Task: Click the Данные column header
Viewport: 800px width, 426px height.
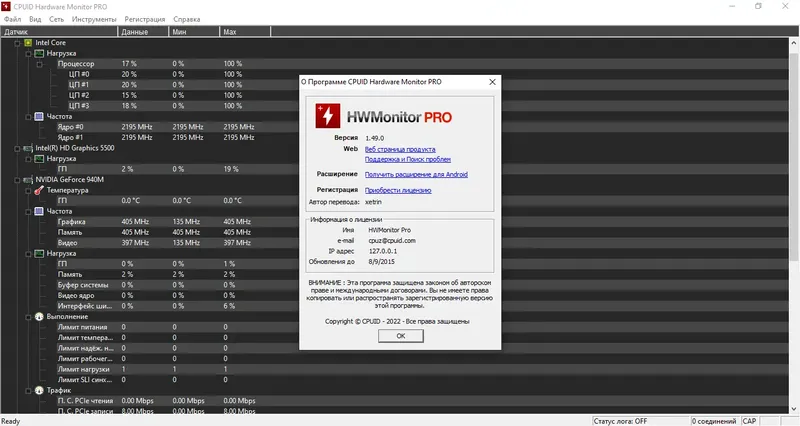Action: (143, 32)
